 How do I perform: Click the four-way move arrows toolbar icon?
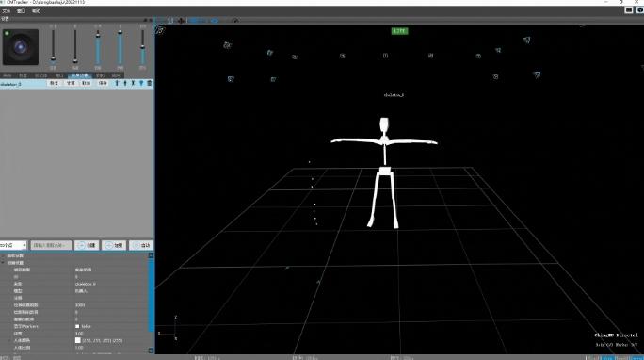[181, 21]
